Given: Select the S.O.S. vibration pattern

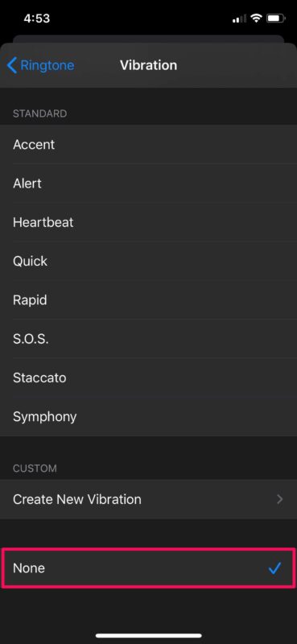Looking at the screenshot, I should click(x=148, y=339).
